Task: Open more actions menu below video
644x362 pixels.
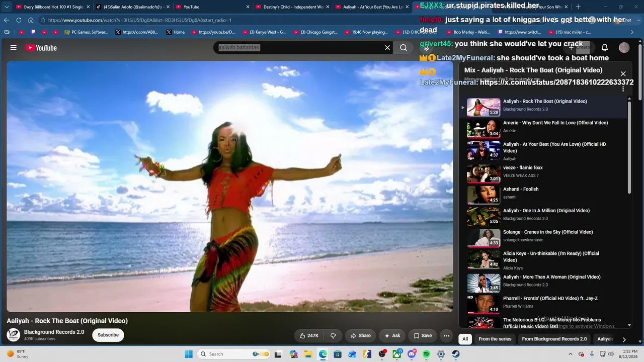Action: (x=446, y=335)
